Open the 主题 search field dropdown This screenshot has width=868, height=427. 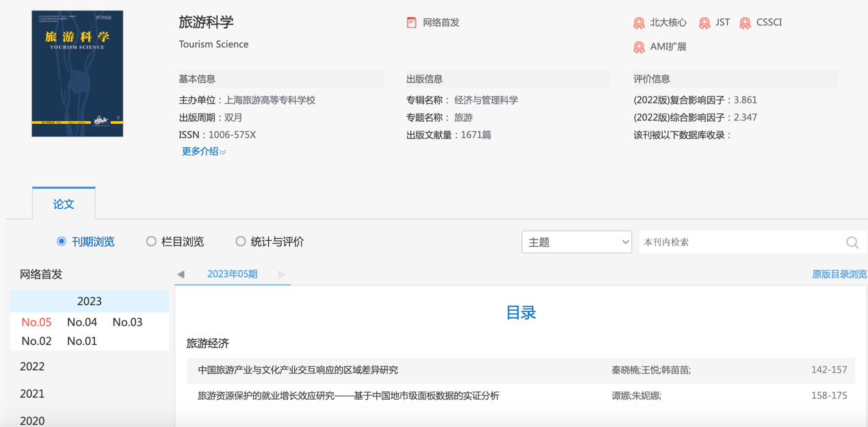[576, 242]
